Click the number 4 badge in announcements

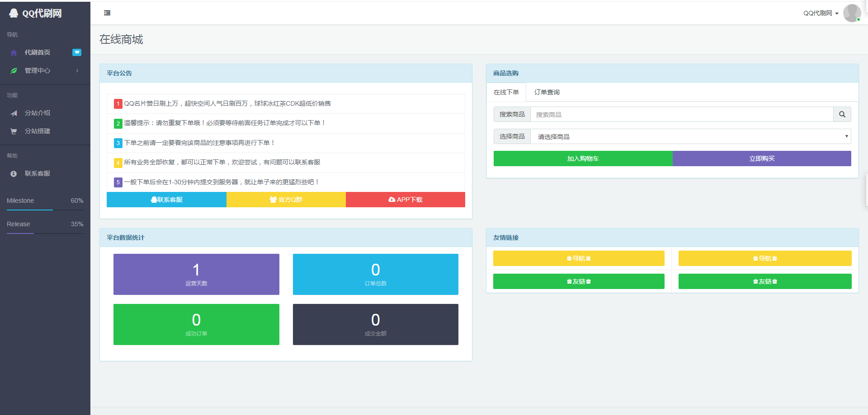[118, 163]
